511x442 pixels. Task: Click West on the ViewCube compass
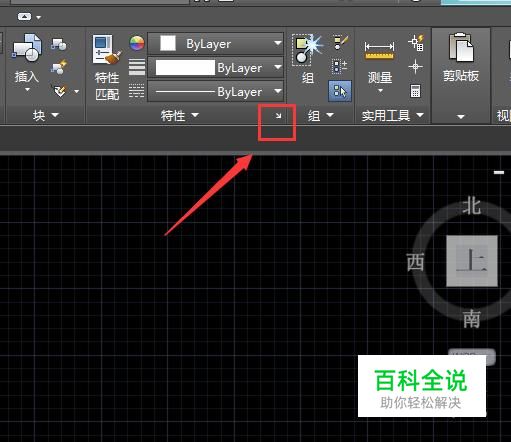[415, 262]
